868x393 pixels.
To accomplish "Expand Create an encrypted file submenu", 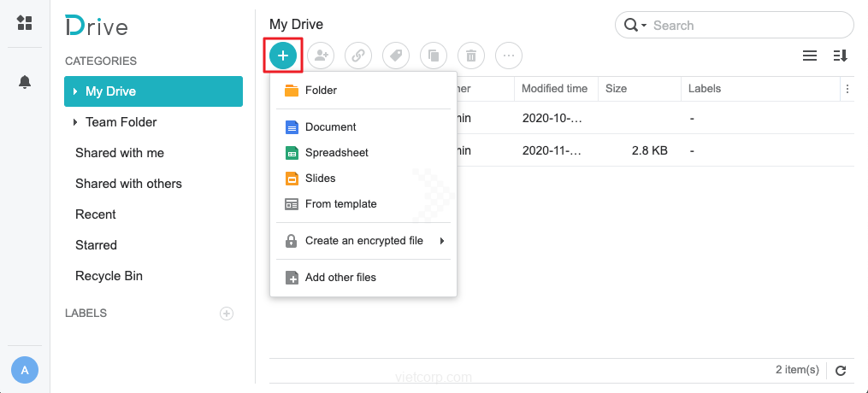I will (442, 241).
